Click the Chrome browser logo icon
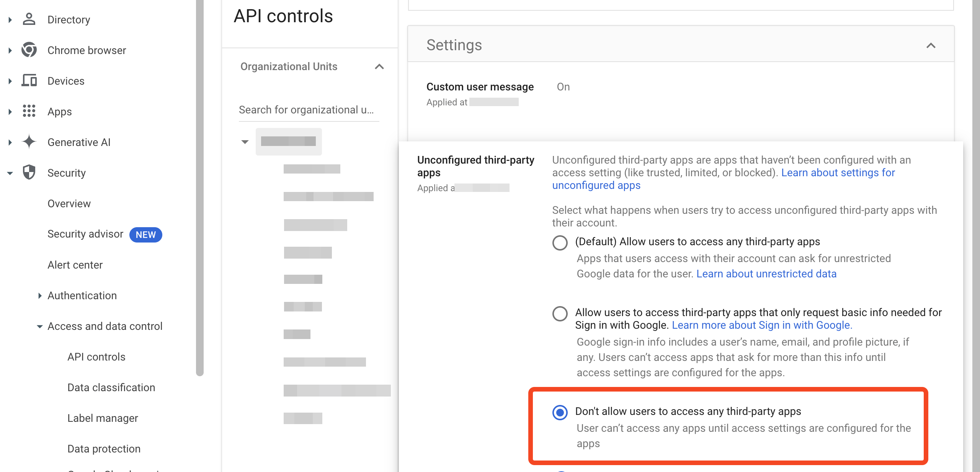Viewport: 980px width, 472px height. (x=29, y=50)
